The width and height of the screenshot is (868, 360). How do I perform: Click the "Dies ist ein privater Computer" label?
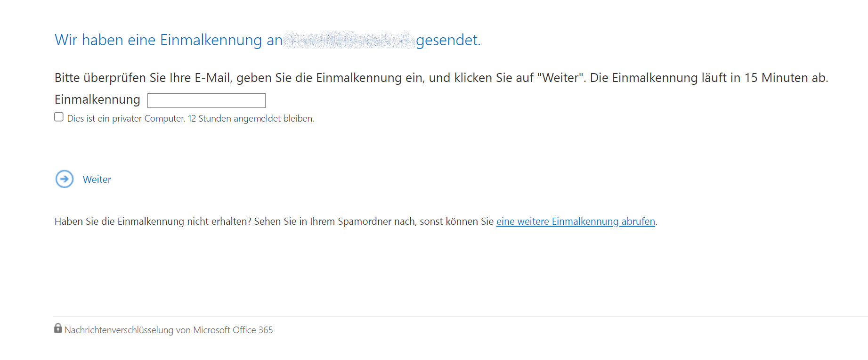[x=126, y=119]
